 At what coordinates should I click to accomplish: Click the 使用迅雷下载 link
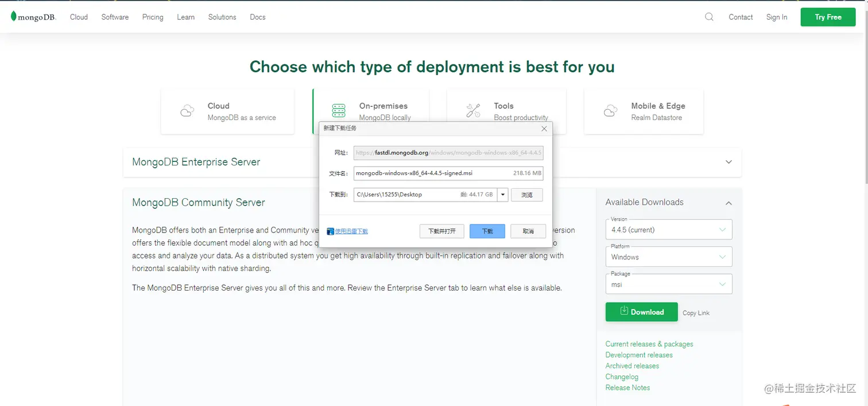(x=351, y=231)
